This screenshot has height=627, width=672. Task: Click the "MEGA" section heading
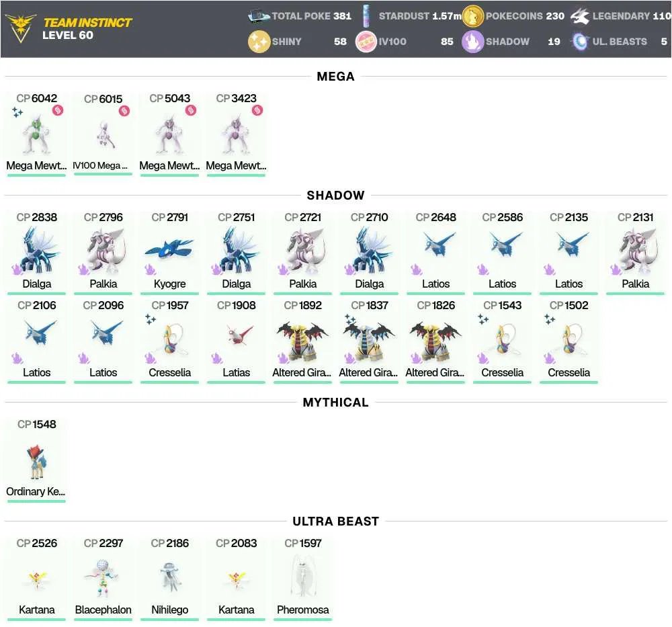tap(335, 77)
